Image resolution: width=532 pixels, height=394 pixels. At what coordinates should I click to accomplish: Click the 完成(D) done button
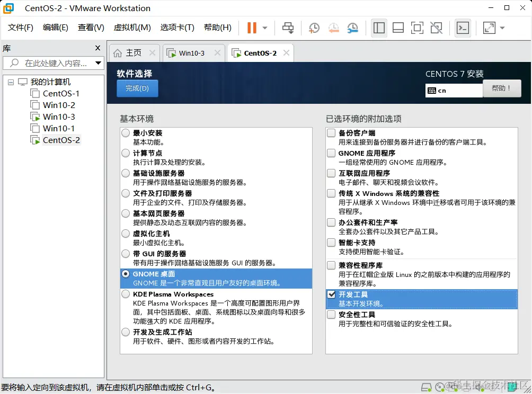137,88
